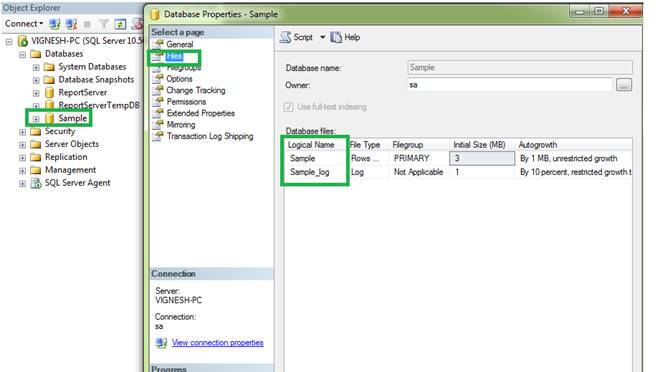The image size is (660, 372).
Task: Expand the Replication folder node
Action: coord(22,158)
